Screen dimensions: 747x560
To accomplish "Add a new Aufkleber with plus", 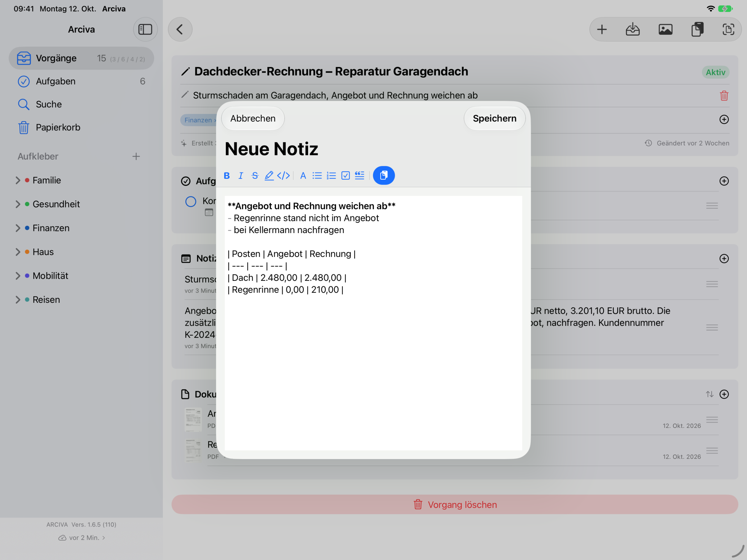I will 136,156.
